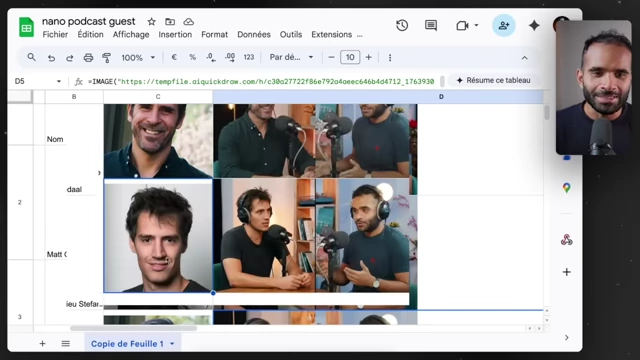Open the Google Sheets home icon

tap(27, 27)
